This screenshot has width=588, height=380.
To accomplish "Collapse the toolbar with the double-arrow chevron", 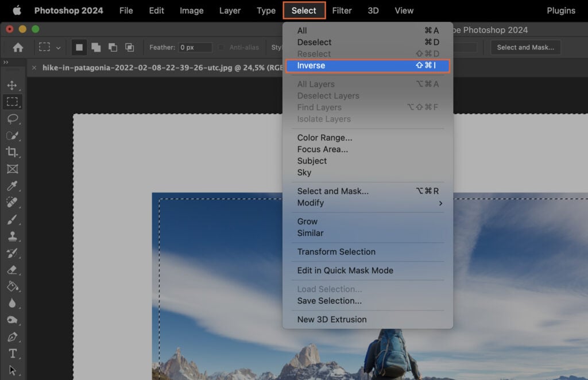I will (6, 63).
